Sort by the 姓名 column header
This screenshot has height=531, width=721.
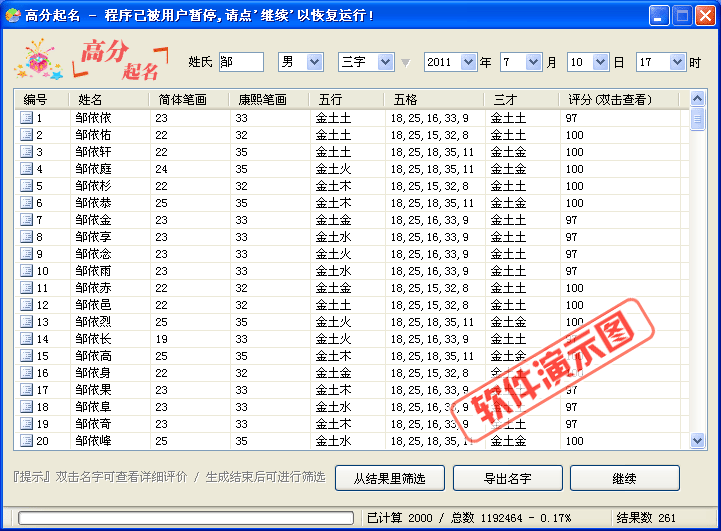pyautogui.click(x=109, y=99)
